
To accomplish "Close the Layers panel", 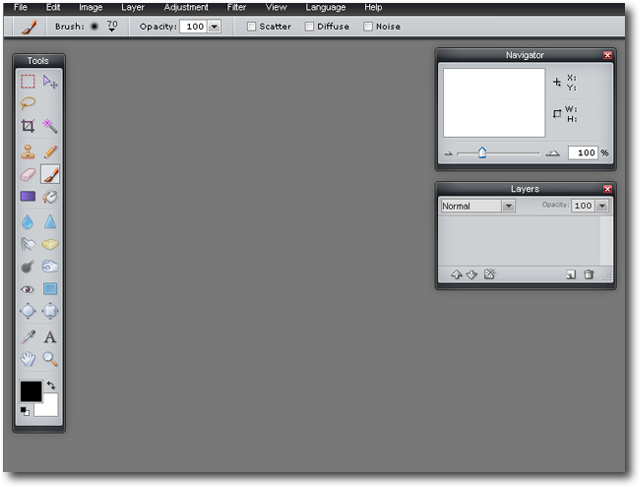I will [x=607, y=189].
